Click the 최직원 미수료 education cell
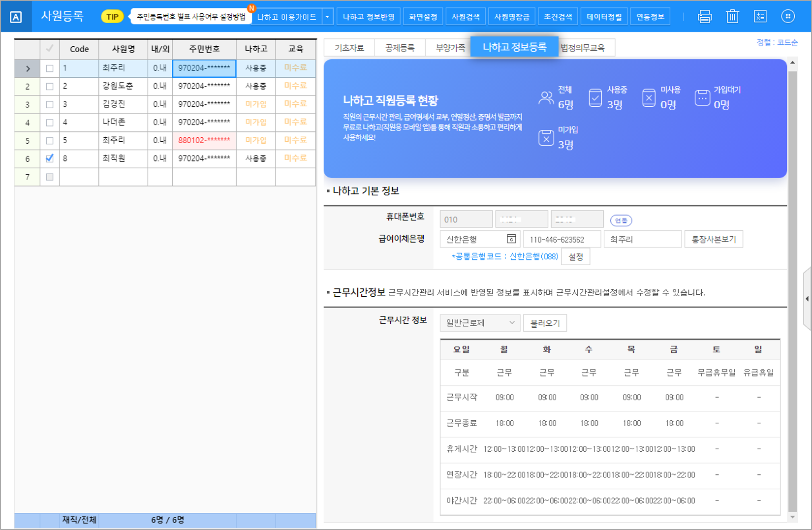812x530 pixels. [x=296, y=158]
